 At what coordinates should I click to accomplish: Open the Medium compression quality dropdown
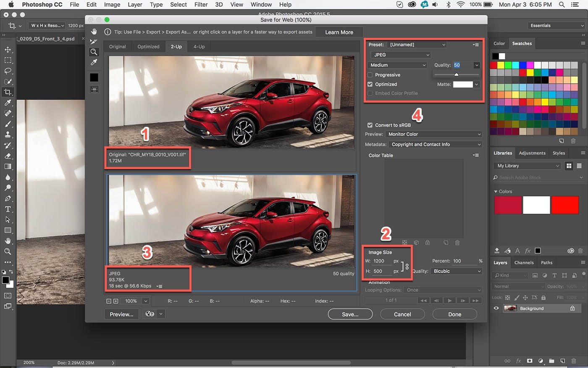click(x=397, y=65)
